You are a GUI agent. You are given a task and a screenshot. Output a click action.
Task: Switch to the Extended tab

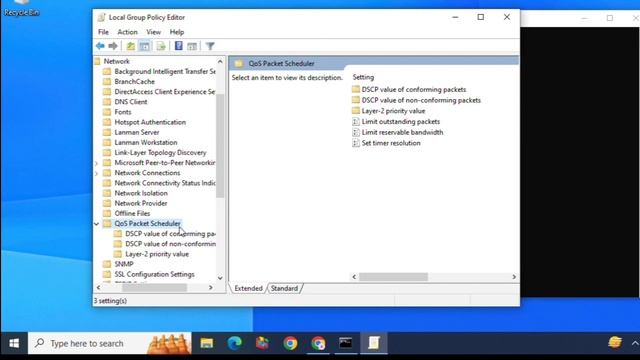pos(248,288)
